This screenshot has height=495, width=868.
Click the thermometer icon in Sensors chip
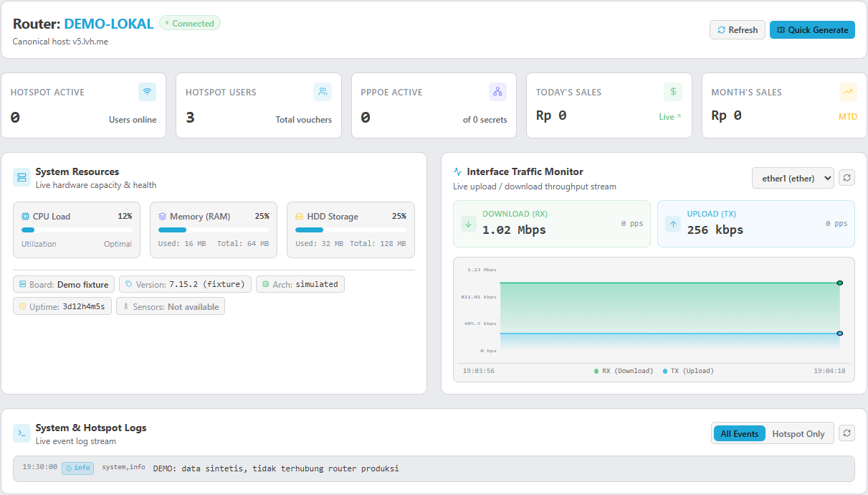coord(126,307)
